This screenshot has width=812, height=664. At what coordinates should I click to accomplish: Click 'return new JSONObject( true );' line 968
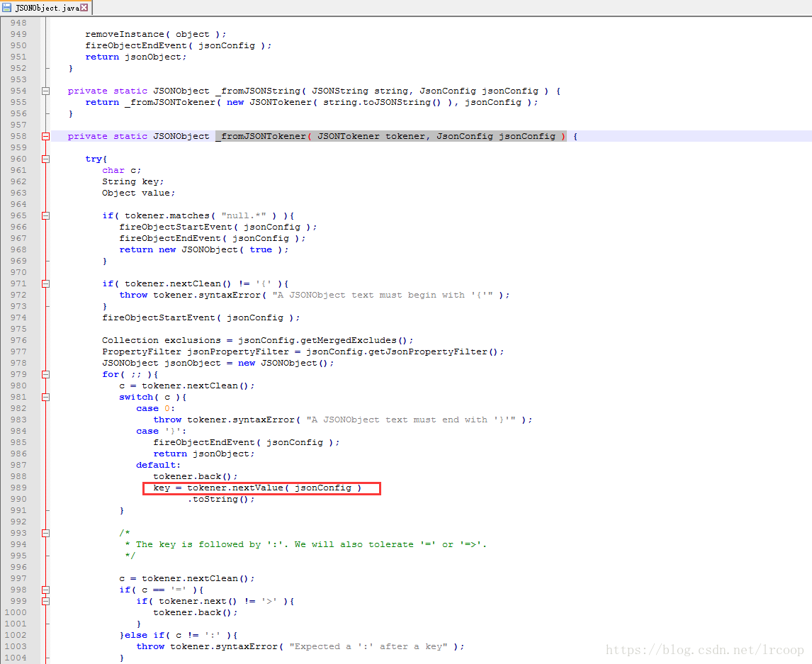pyautogui.click(x=204, y=249)
